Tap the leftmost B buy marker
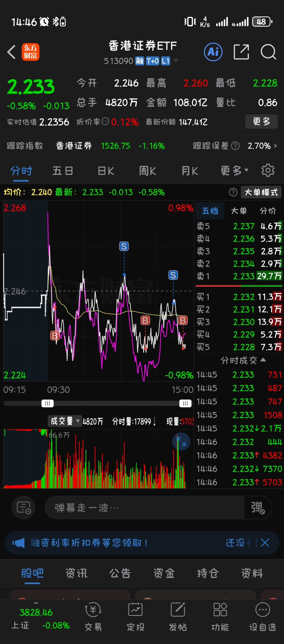The height and width of the screenshot is (644, 284). tap(55, 335)
